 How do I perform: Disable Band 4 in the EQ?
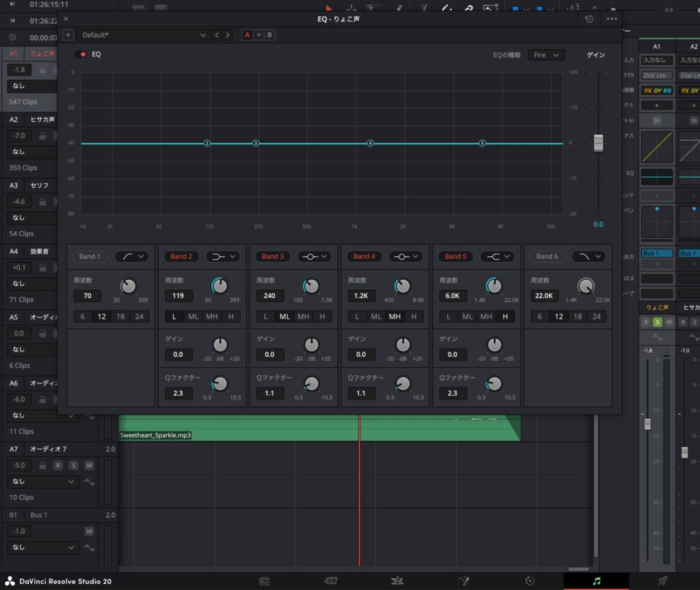coord(364,256)
